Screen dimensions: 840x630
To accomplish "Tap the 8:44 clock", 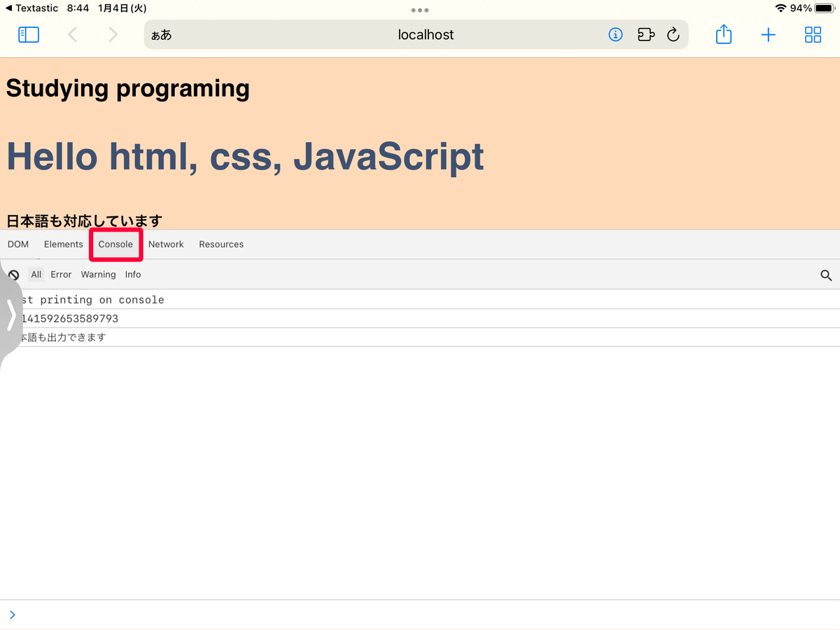I will click(x=78, y=8).
